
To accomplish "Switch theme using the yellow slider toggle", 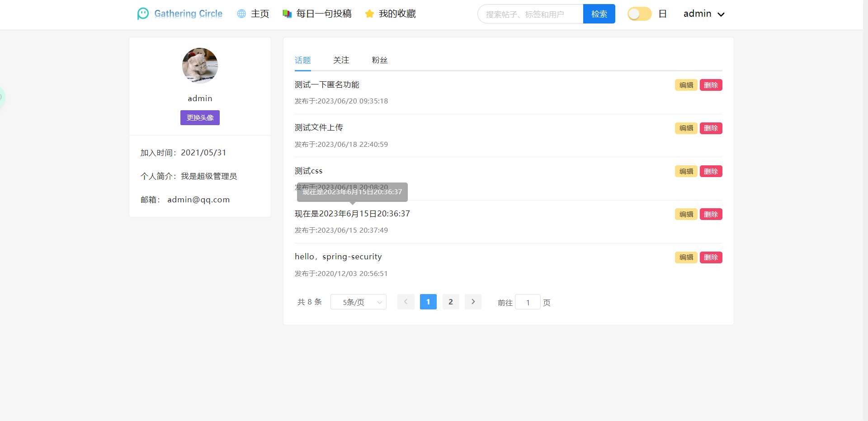I will pyautogui.click(x=639, y=14).
